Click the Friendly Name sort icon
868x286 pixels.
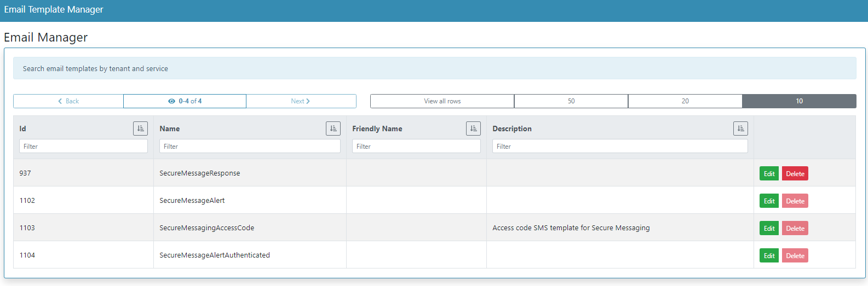click(473, 129)
